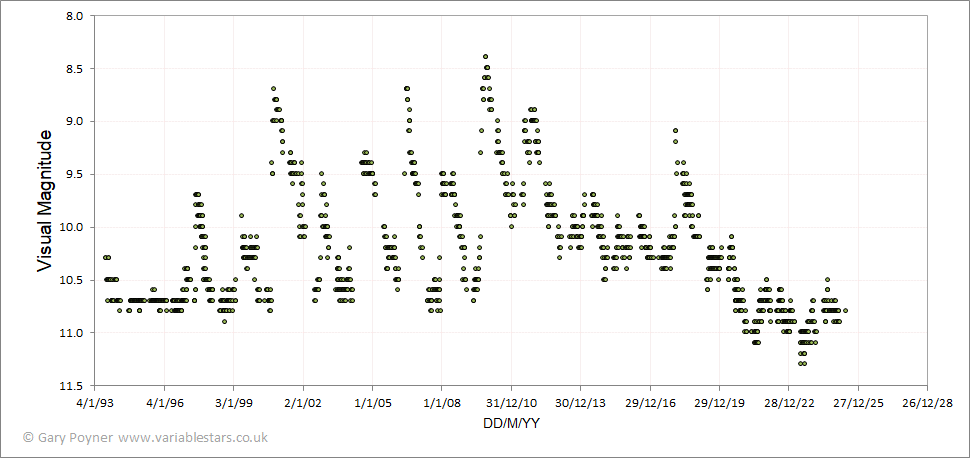Select the 10.5 magnitude axis label
970x458 pixels.
click(73, 280)
